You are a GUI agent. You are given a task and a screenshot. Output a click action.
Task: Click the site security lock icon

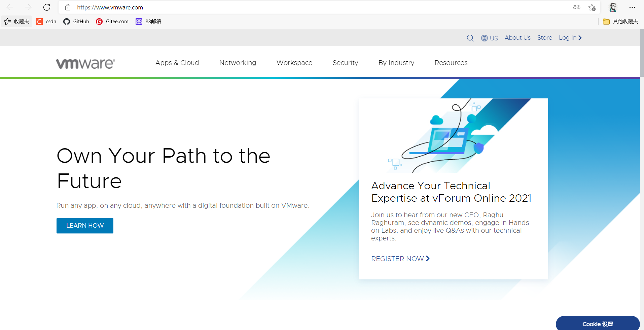coord(68,7)
